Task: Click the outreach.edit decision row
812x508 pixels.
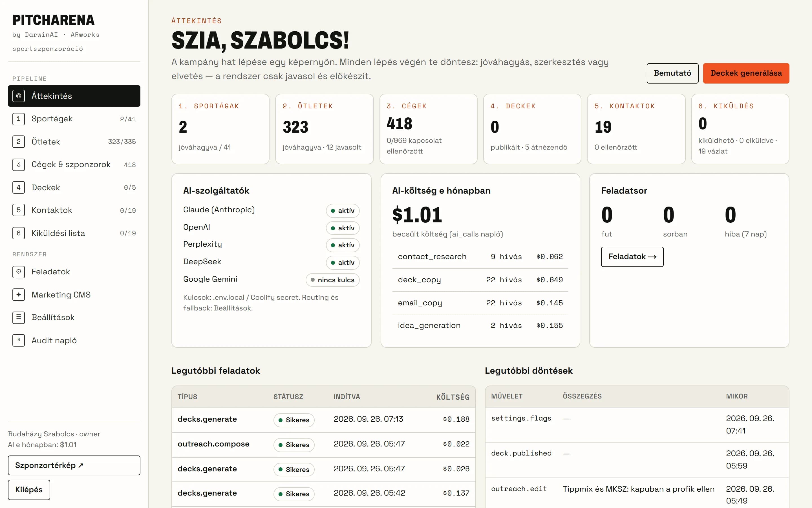Action: click(x=637, y=493)
